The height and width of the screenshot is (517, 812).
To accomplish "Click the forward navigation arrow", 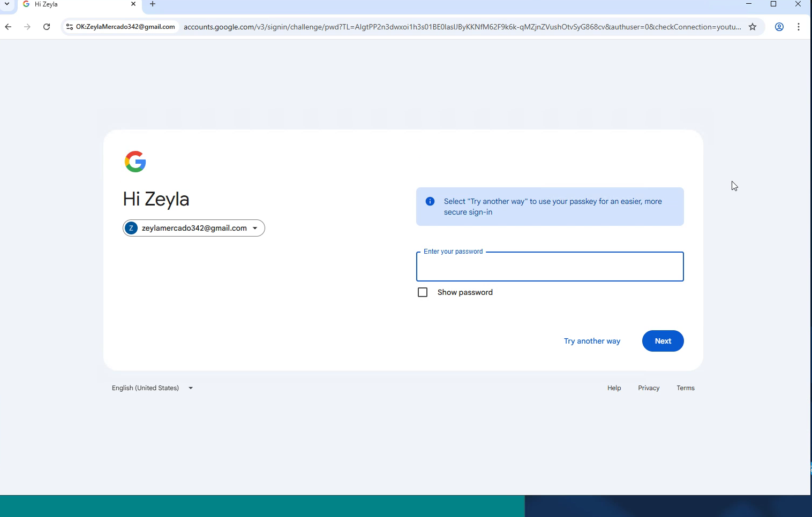I will click(27, 27).
